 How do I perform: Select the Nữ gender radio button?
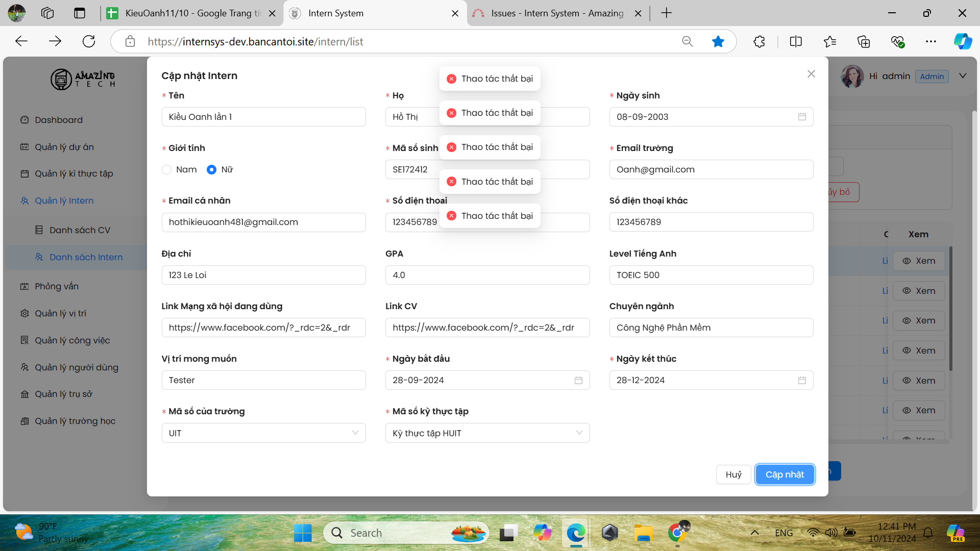point(211,169)
